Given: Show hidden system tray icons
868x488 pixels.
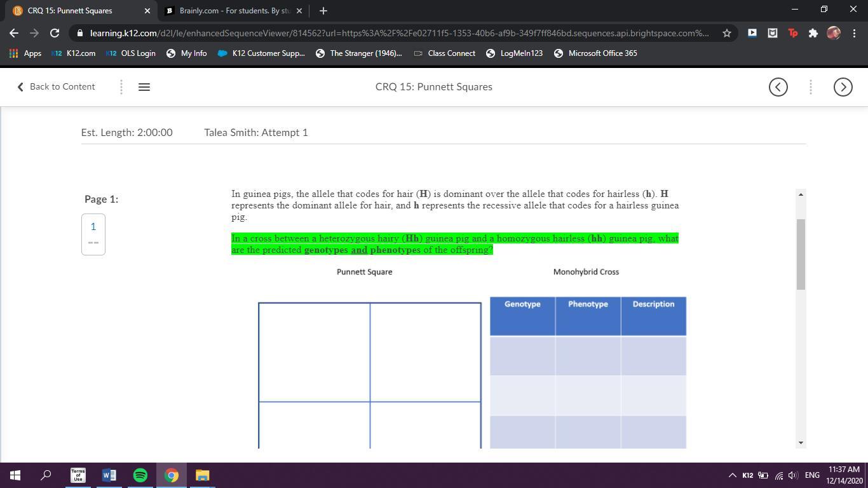Looking at the screenshot, I should pos(732,475).
